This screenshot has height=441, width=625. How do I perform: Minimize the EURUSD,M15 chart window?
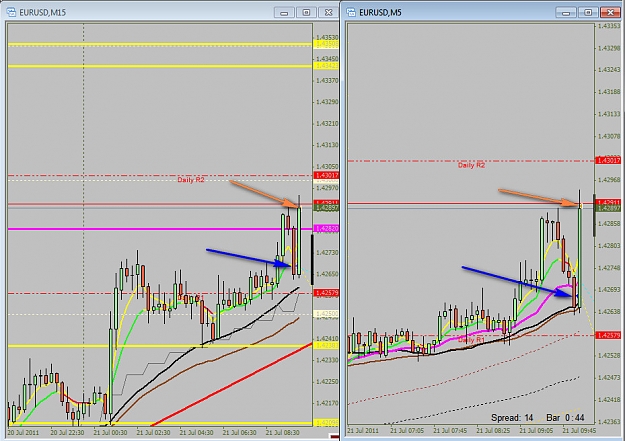[x=284, y=13]
